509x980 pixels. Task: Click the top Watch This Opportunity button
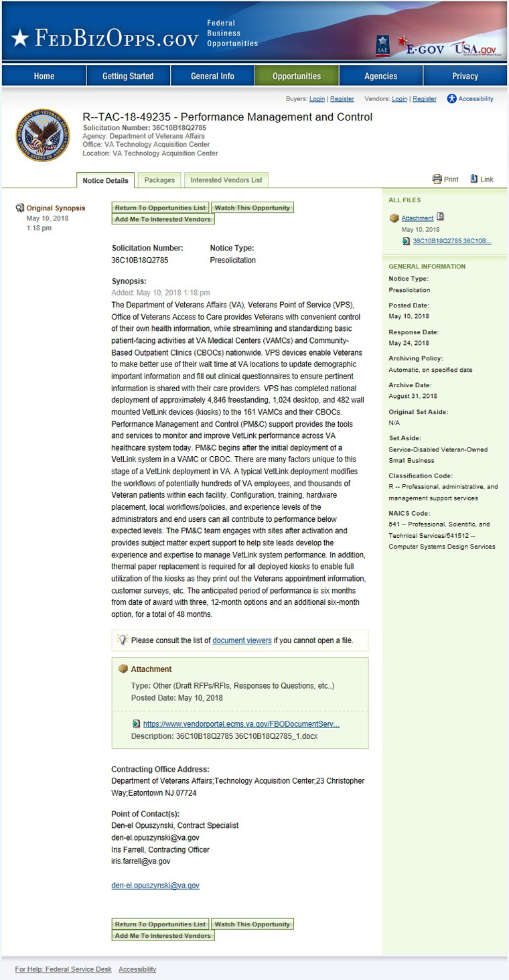coord(252,208)
